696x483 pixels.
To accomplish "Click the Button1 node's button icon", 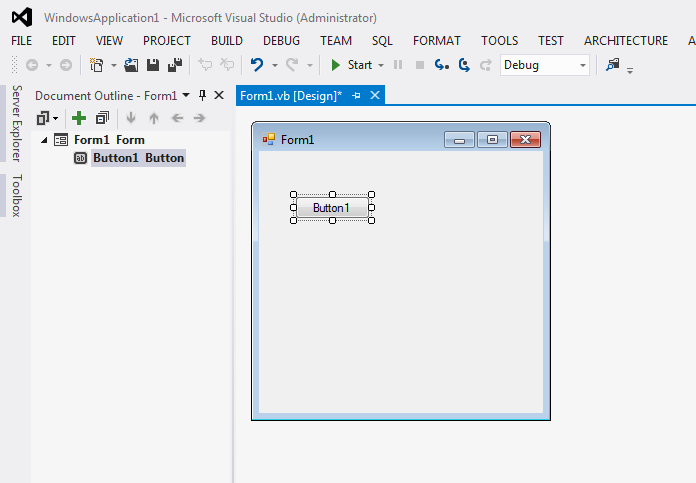I will tap(80, 158).
